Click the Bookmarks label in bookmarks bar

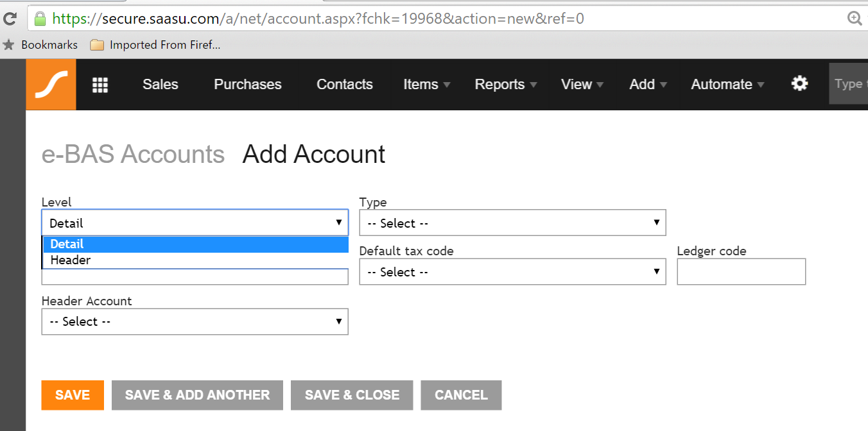tap(49, 45)
